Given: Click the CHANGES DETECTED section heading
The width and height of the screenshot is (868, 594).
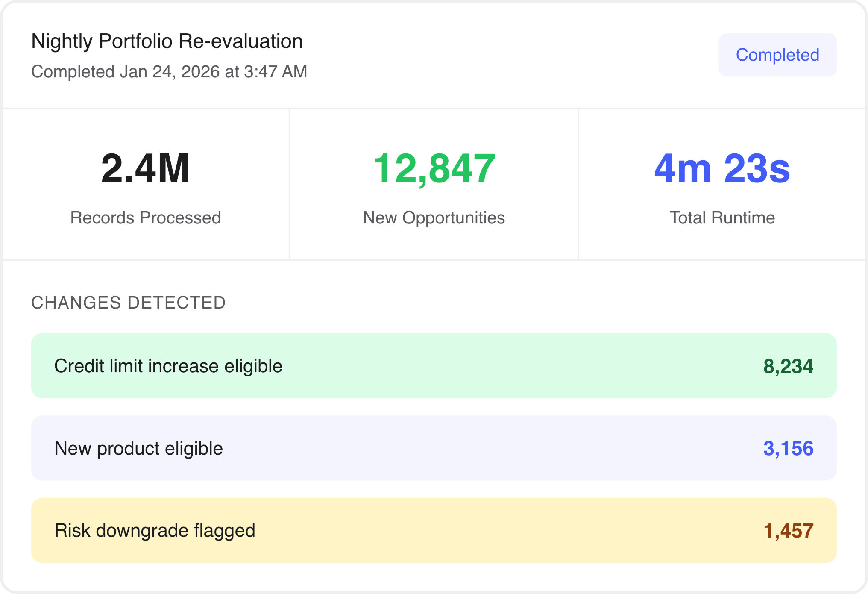Looking at the screenshot, I should (x=129, y=303).
